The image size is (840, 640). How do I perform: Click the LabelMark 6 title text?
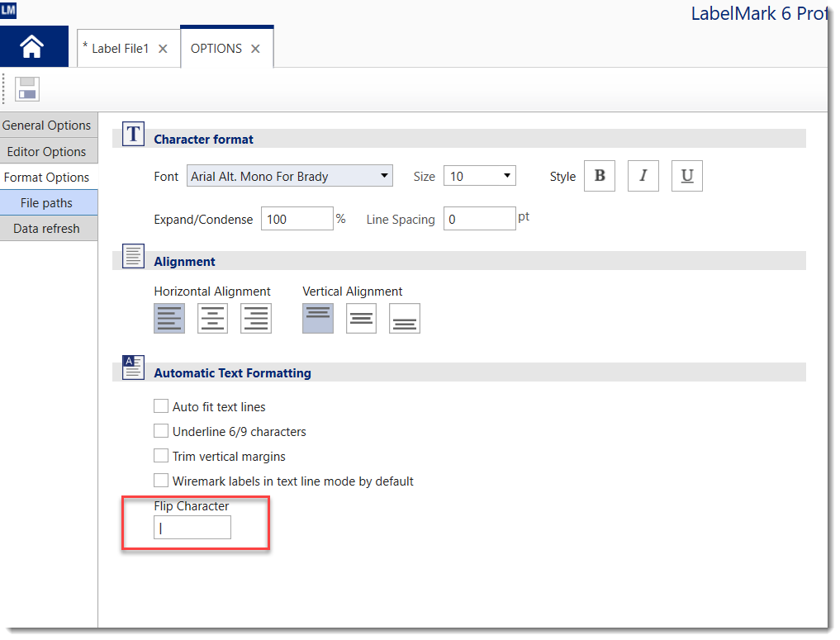759,13
